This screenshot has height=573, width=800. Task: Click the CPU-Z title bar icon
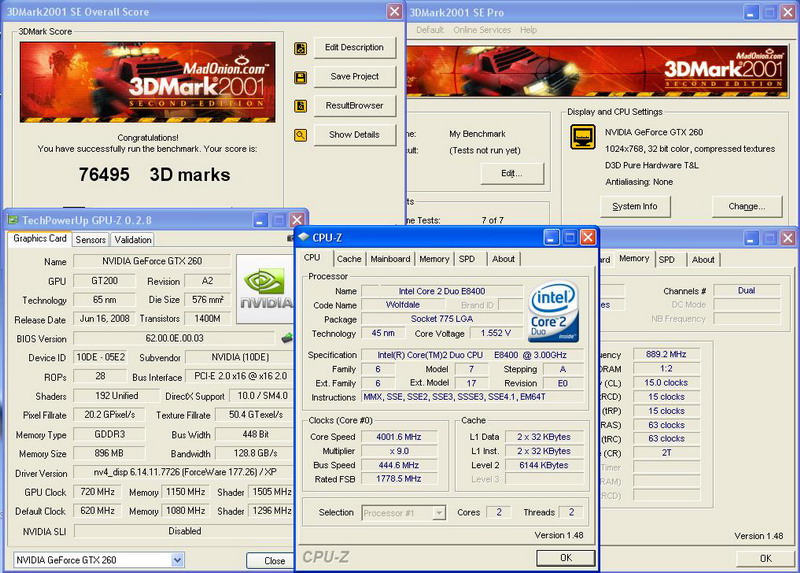(304, 237)
